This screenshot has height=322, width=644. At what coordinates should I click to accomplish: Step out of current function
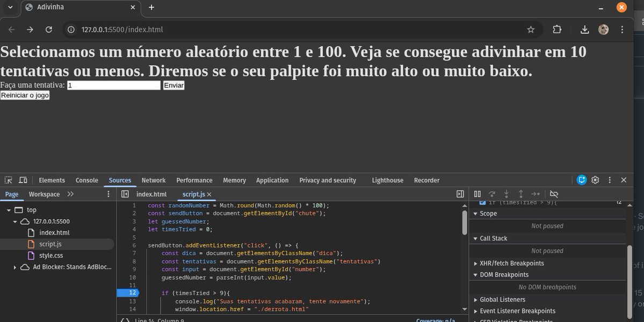coord(520,194)
